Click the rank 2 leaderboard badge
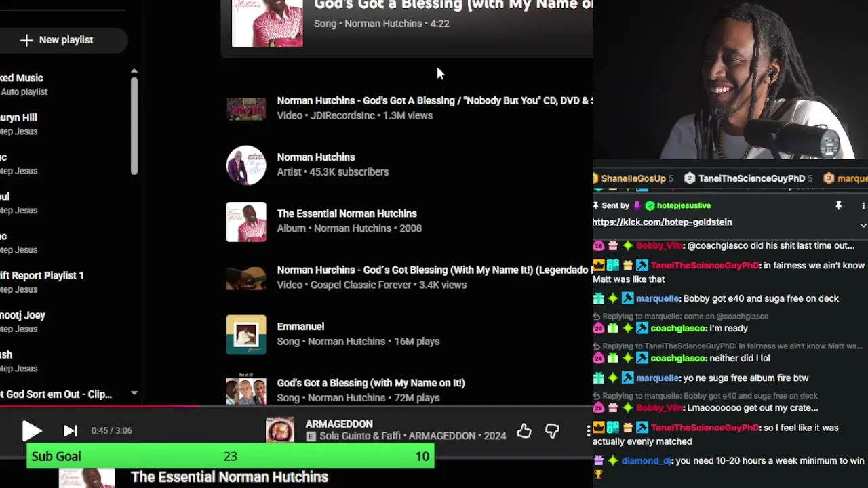868x488 pixels. [690, 178]
